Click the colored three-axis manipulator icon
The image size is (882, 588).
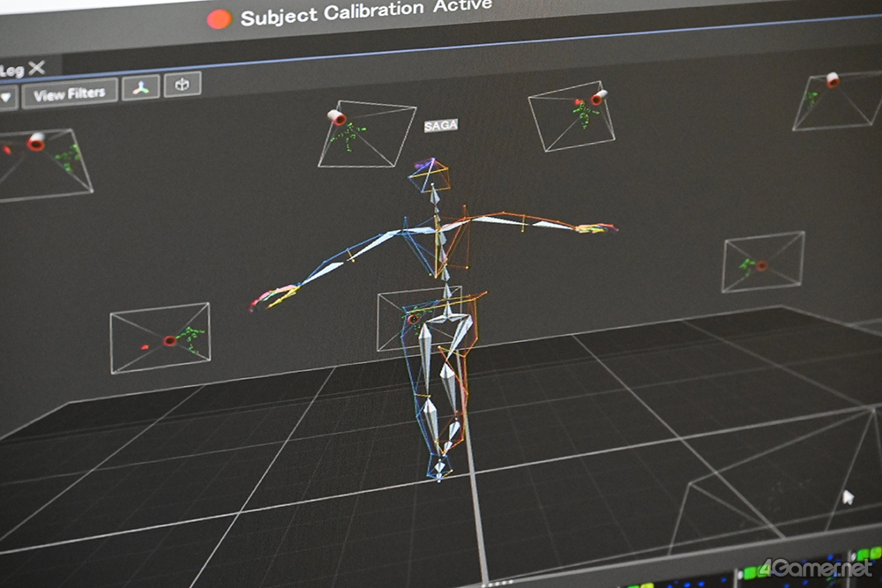[140, 87]
